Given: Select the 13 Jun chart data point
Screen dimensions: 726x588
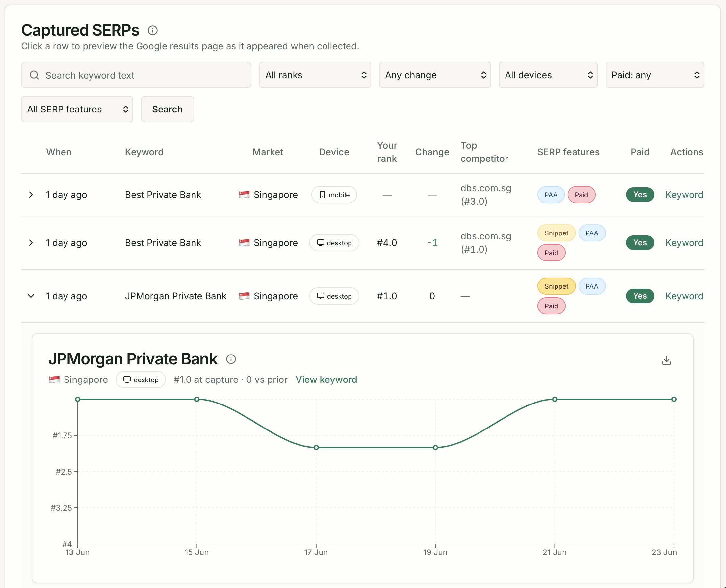Looking at the screenshot, I should tap(78, 399).
